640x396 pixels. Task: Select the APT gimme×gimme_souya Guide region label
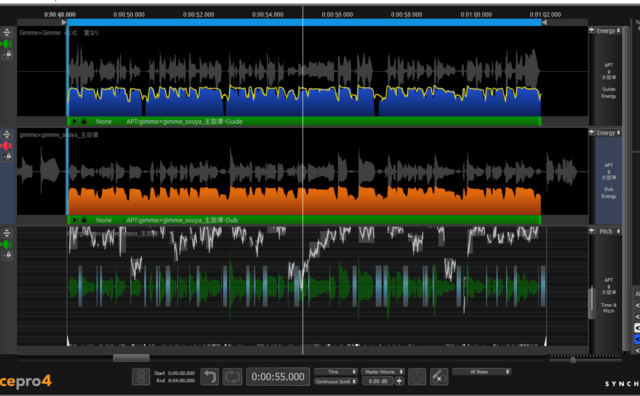[184, 121]
